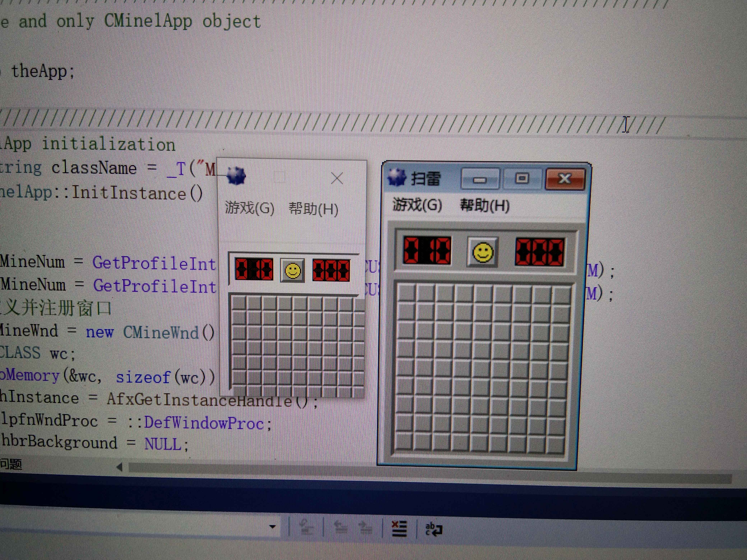Minimize the 扫雷 window
Screen dimensions: 747x560
coord(480,179)
